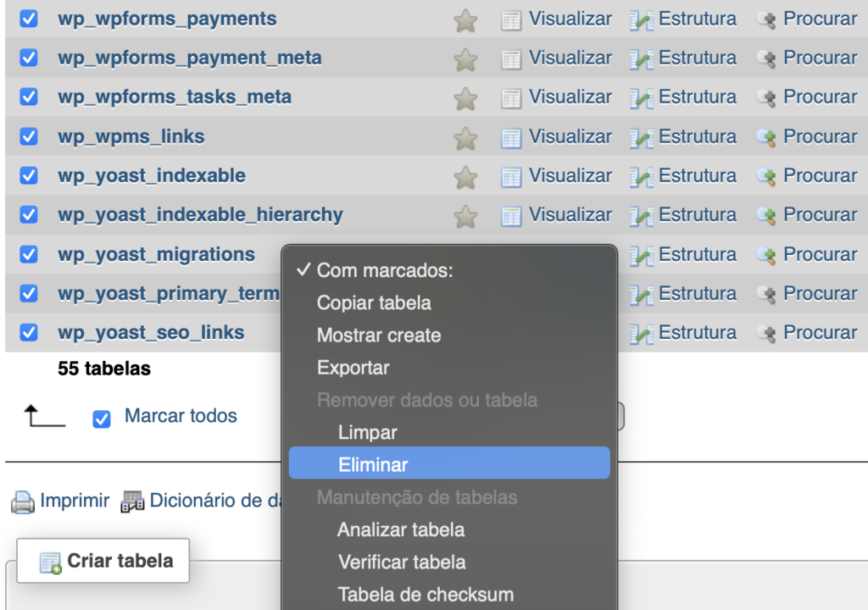Screen dimensions: 868x610
Task: Click the Criar tabela button
Action: coord(102,560)
